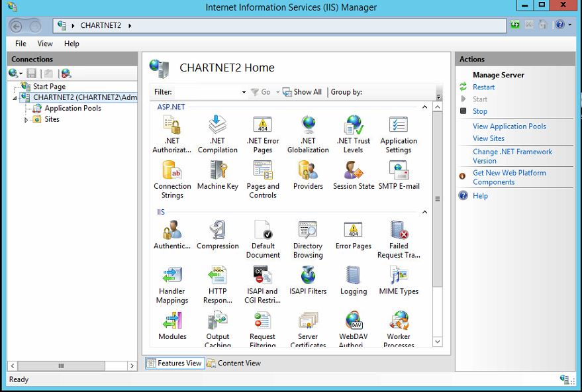
Task: Click the View Sites link
Action: [x=489, y=138]
